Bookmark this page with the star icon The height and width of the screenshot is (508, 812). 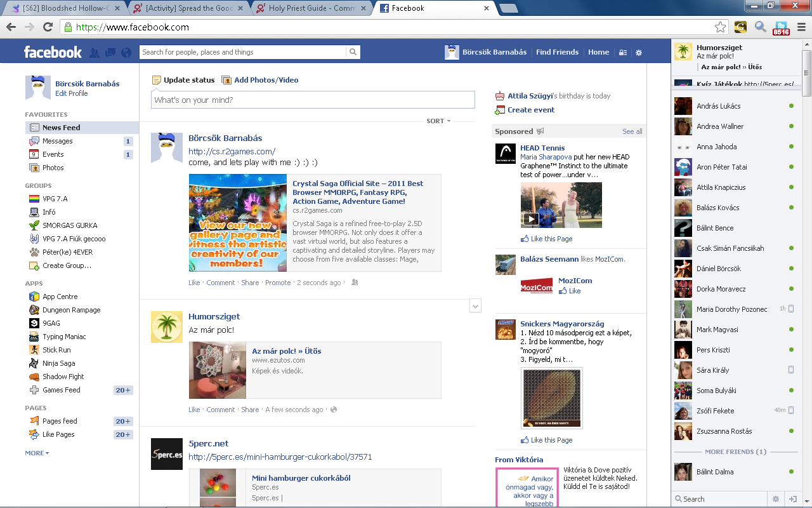[x=720, y=27]
